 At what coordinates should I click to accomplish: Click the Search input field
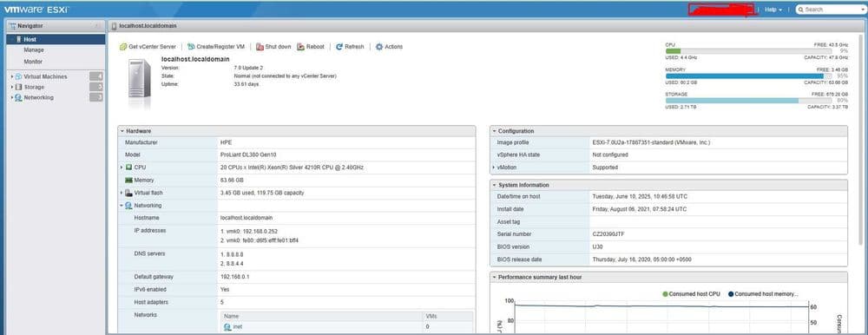point(832,10)
